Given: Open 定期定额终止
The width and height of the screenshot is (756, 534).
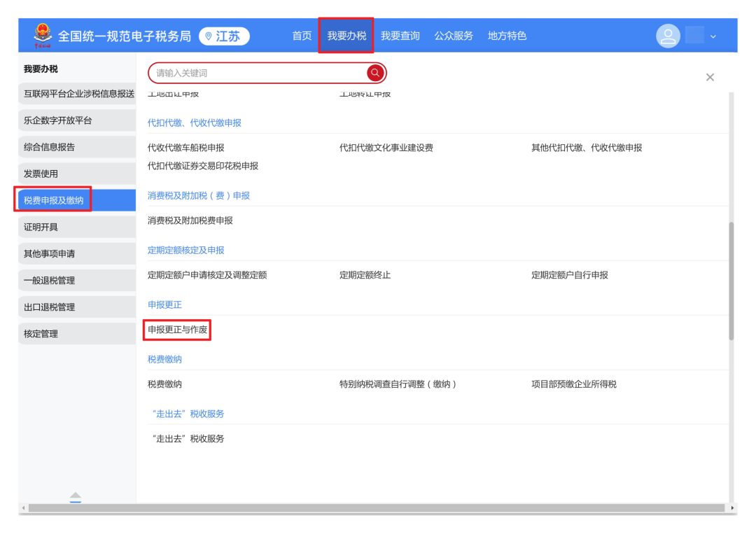Looking at the screenshot, I should coord(365,275).
